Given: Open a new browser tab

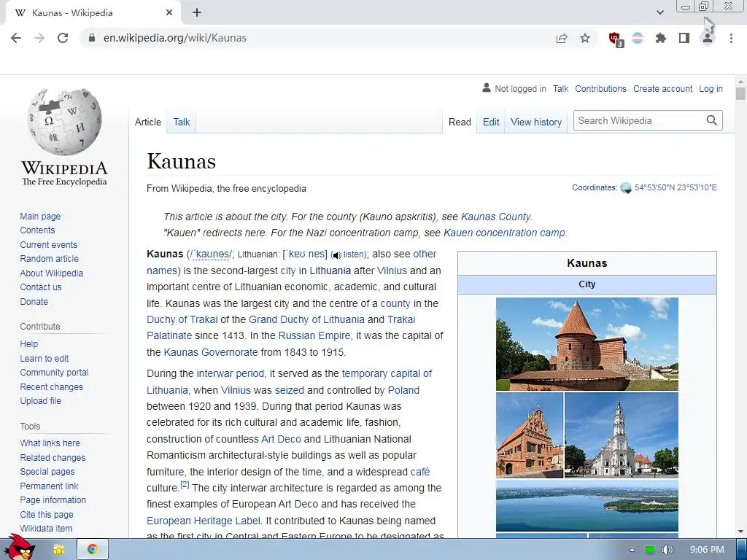Looking at the screenshot, I should [197, 12].
